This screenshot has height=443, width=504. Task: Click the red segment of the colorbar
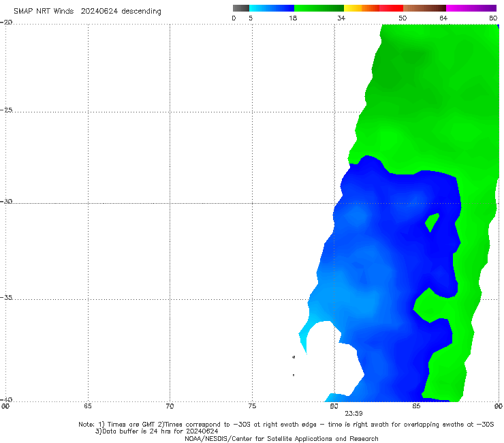391,8
